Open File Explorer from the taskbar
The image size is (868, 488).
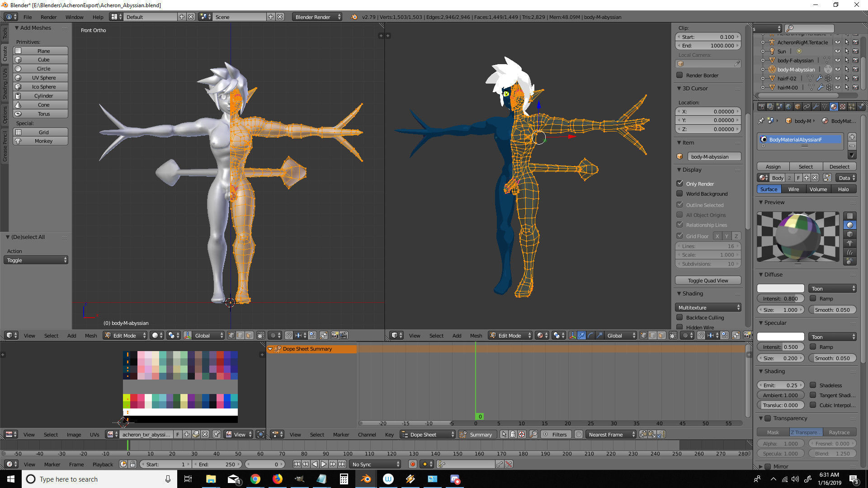coord(211,479)
